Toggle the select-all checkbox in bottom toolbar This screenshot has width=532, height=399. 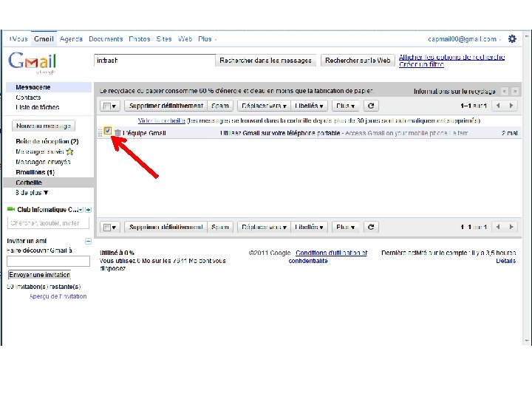click(107, 228)
